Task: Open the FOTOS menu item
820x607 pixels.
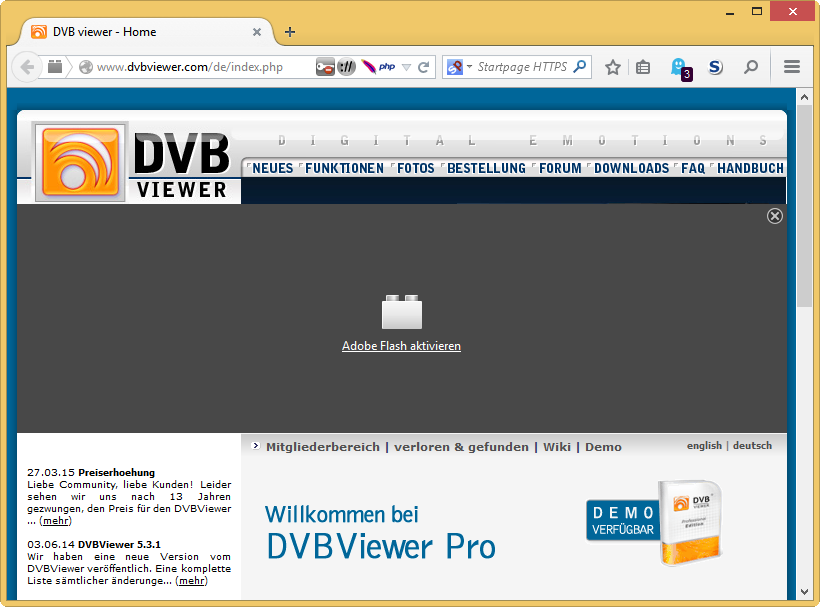Action: click(416, 168)
